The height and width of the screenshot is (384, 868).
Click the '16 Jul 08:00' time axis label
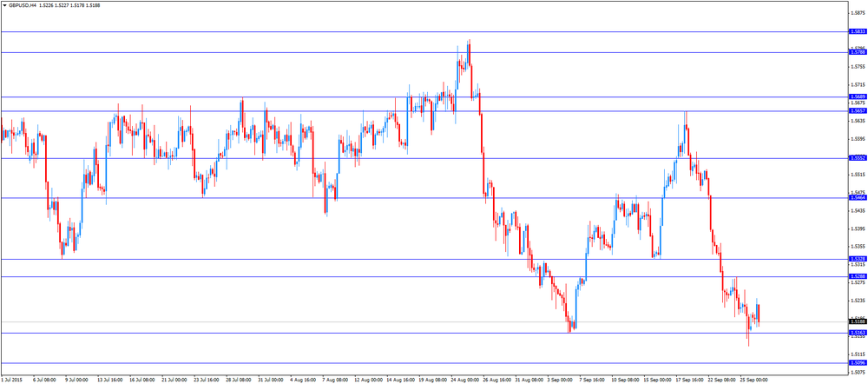(x=142, y=381)
